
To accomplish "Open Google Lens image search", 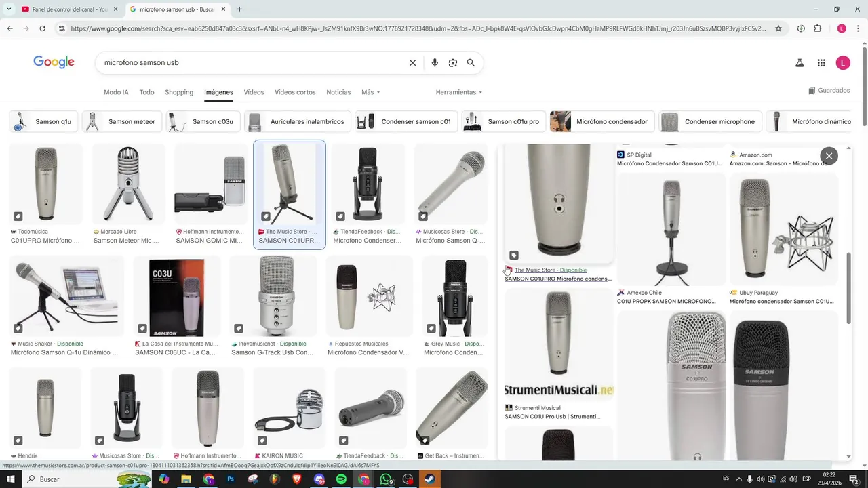I will coord(453,62).
